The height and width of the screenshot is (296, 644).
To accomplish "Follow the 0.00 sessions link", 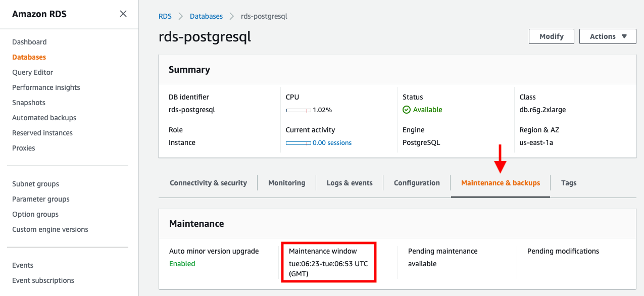I will (331, 142).
